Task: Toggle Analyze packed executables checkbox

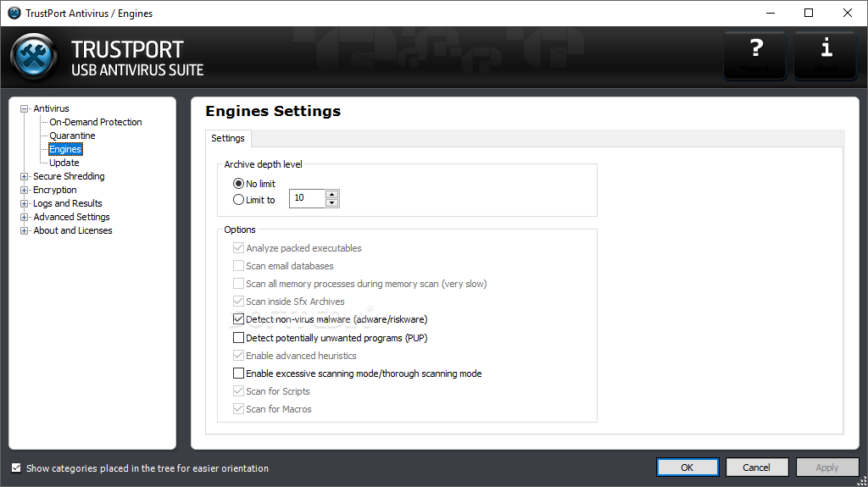Action: tap(238, 248)
